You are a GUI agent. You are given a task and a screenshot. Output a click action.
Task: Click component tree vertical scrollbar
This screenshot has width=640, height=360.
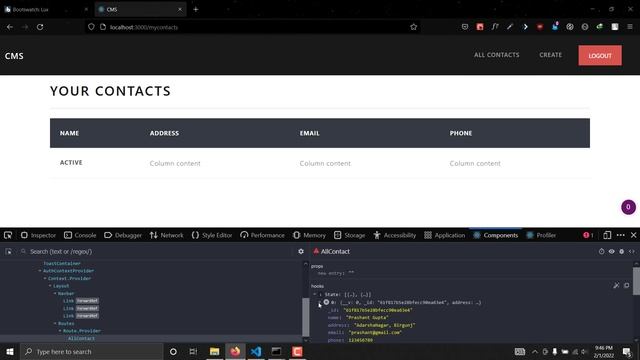(x=305, y=316)
